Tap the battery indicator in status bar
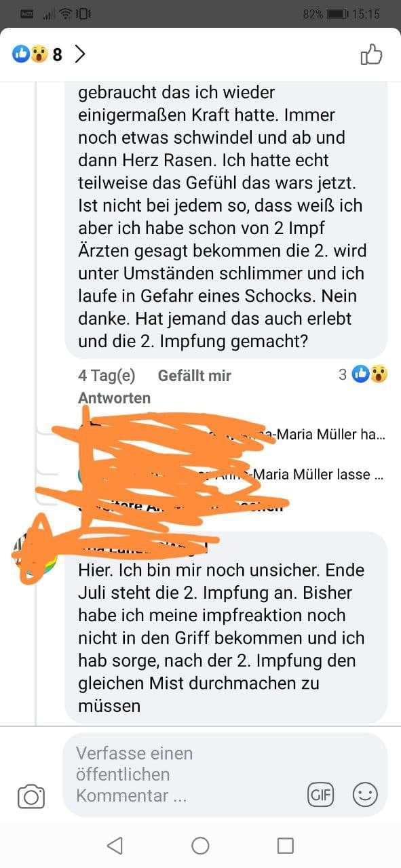 point(337,14)
